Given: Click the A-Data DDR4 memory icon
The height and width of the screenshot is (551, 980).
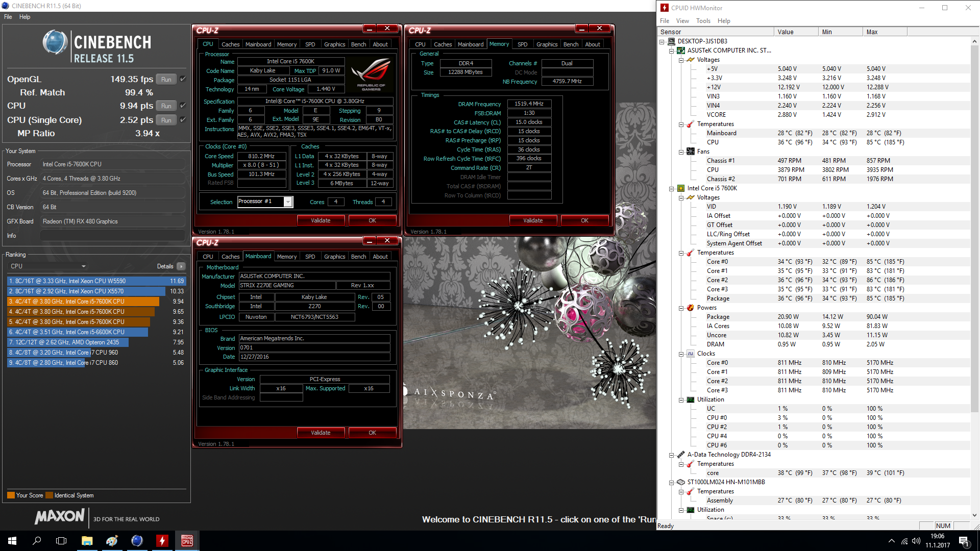Looking at the screenshot, I should tap(681, 455).
